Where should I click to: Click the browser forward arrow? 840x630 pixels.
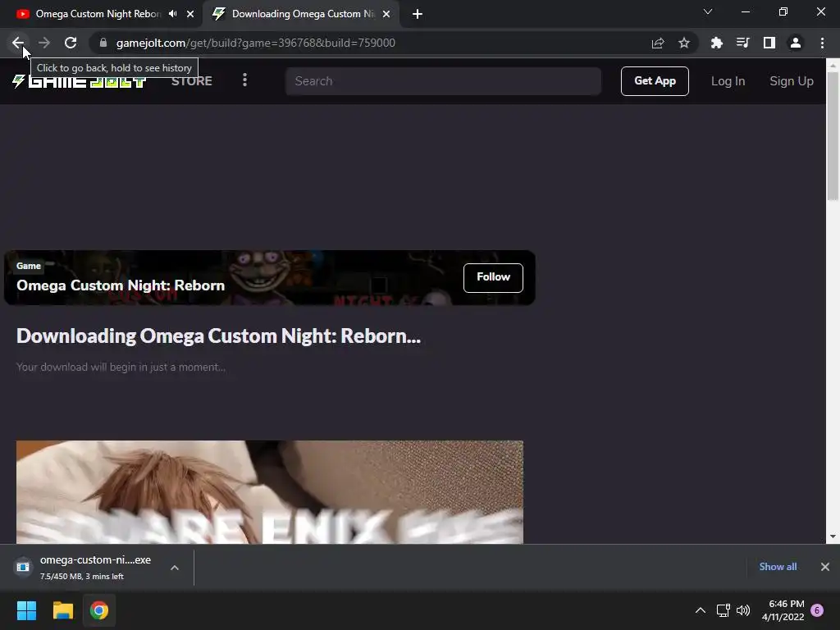coord(44,43)
